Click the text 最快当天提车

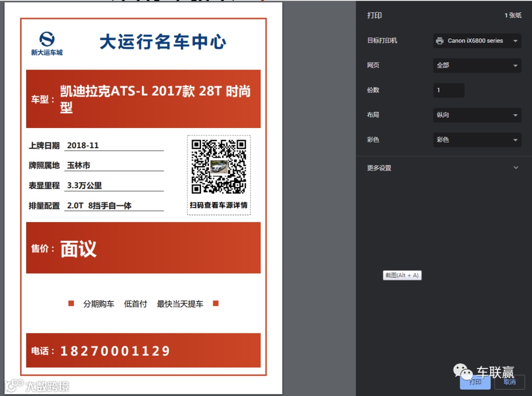tap(180, 304)
